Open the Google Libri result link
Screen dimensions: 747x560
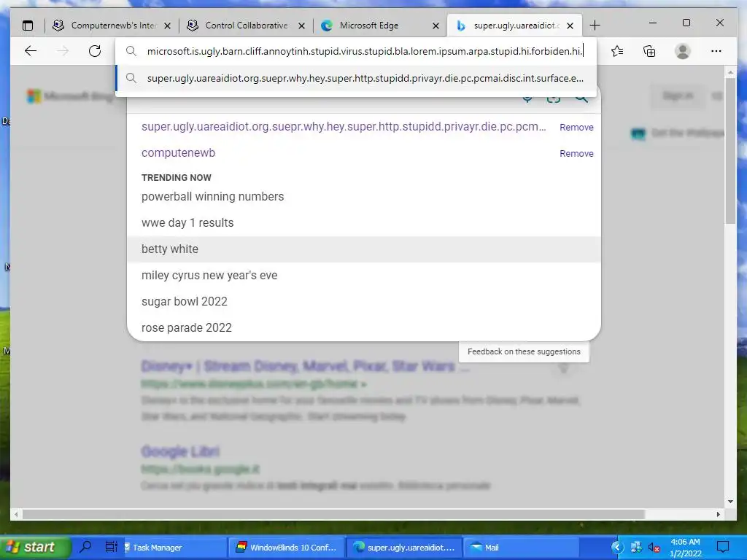(181, 451)
